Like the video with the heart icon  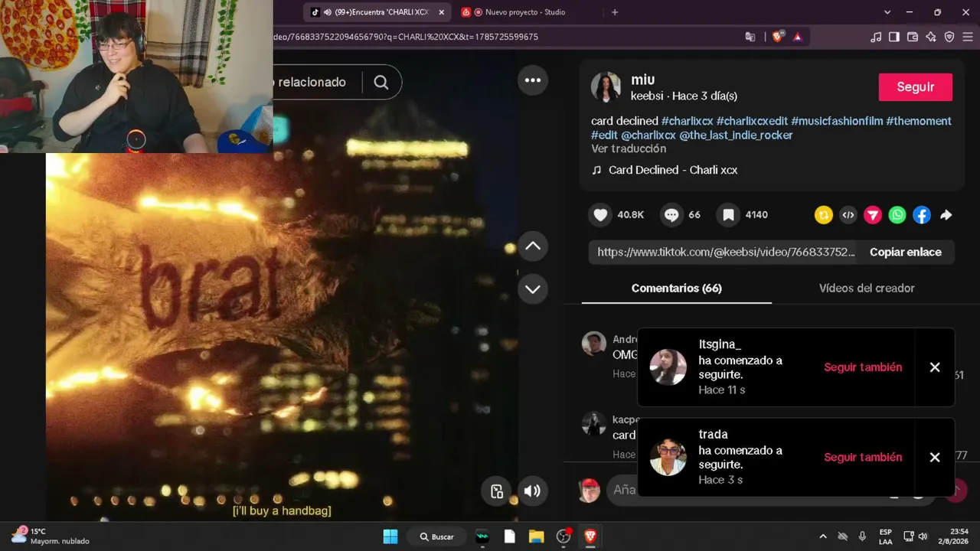(x=600, y=215)
